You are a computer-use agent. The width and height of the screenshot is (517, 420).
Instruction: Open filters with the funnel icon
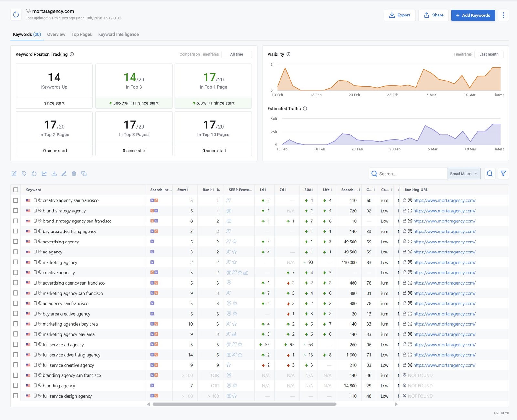coord(503,174)
